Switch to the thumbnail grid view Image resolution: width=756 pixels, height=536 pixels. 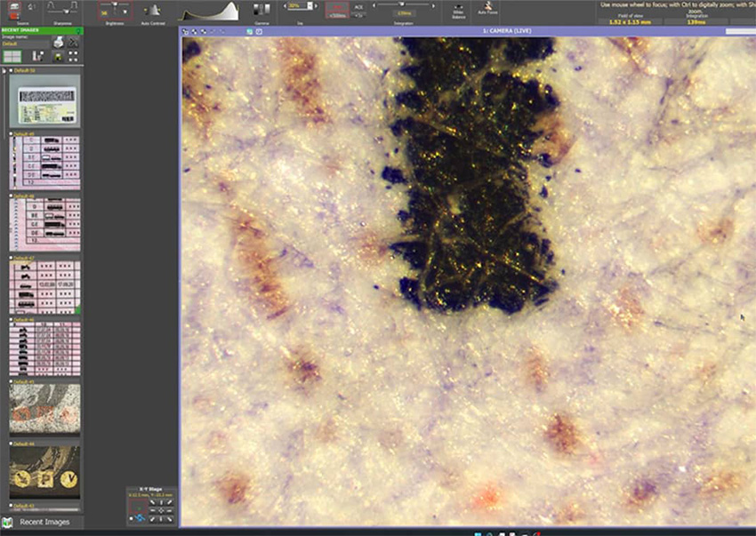(12, 56)
